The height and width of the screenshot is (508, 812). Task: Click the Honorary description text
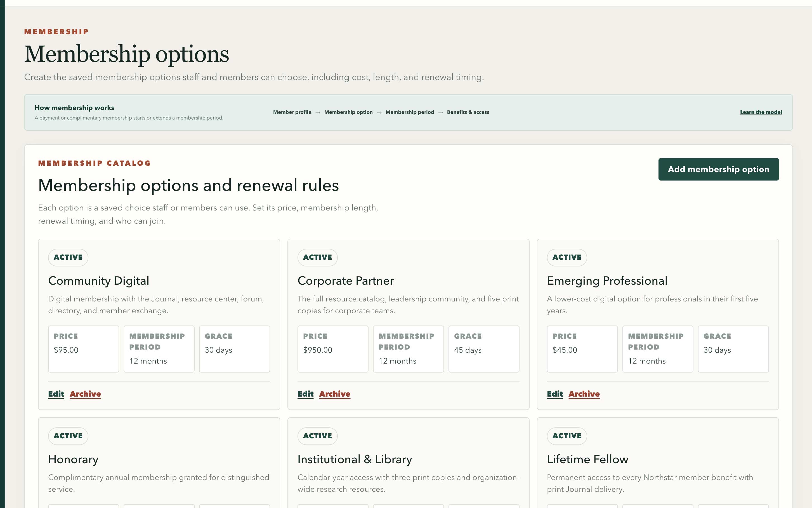(x=159, y=483)
